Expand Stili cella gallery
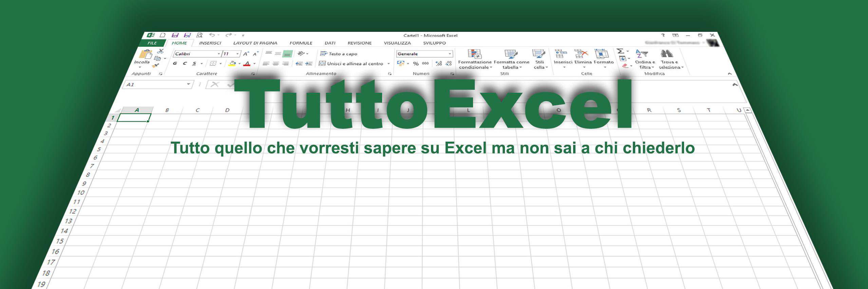 pos(540,59)
